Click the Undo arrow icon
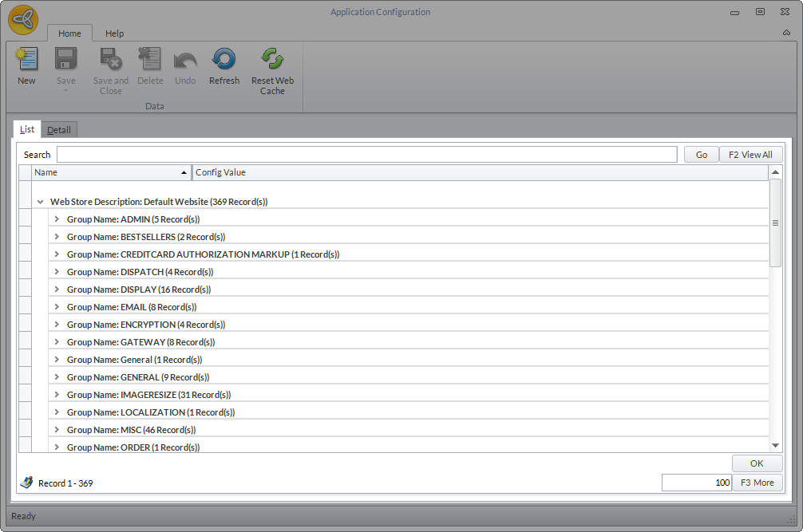 [x=185, y=60]
